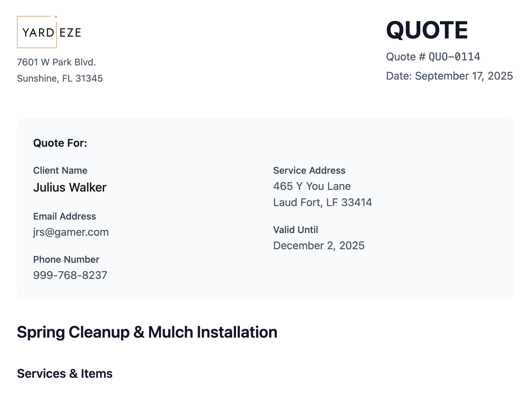The height and width of the screenshot is (398, 532).
Task: Click the Phone Number label
Action: point(66,259)
